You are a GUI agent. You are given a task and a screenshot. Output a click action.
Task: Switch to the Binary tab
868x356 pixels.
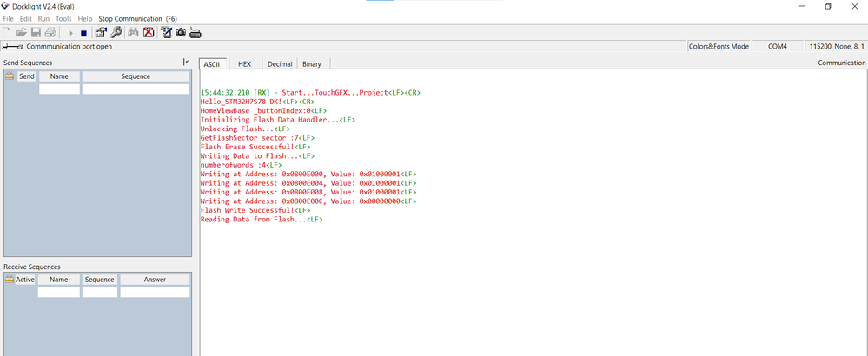point(312,64)
